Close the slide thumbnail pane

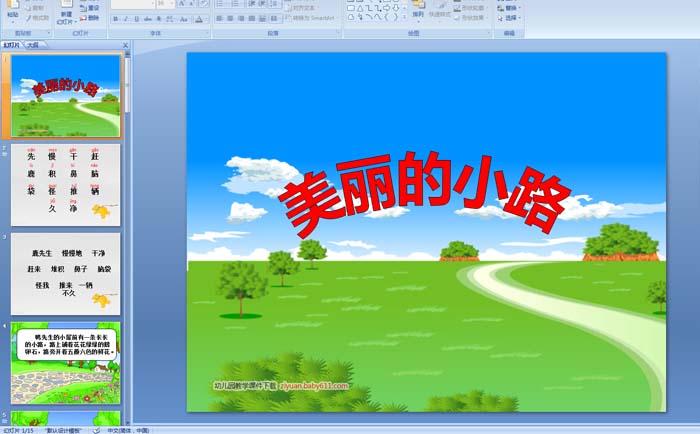(x=125, y=45)
